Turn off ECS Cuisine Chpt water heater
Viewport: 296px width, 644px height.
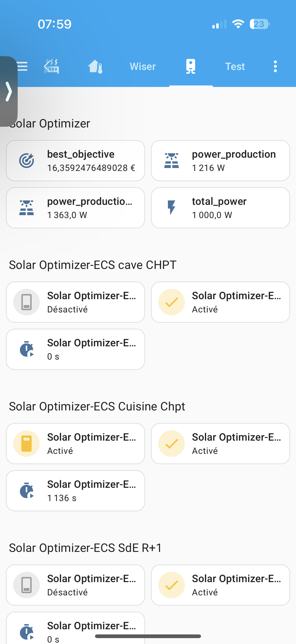coord(27,444)
